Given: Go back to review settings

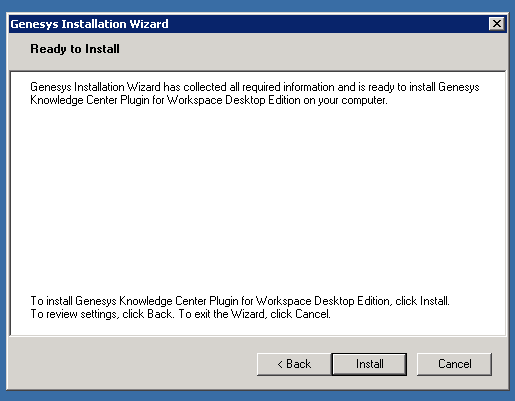Looking at the screenshot, I should coord(294,364).
